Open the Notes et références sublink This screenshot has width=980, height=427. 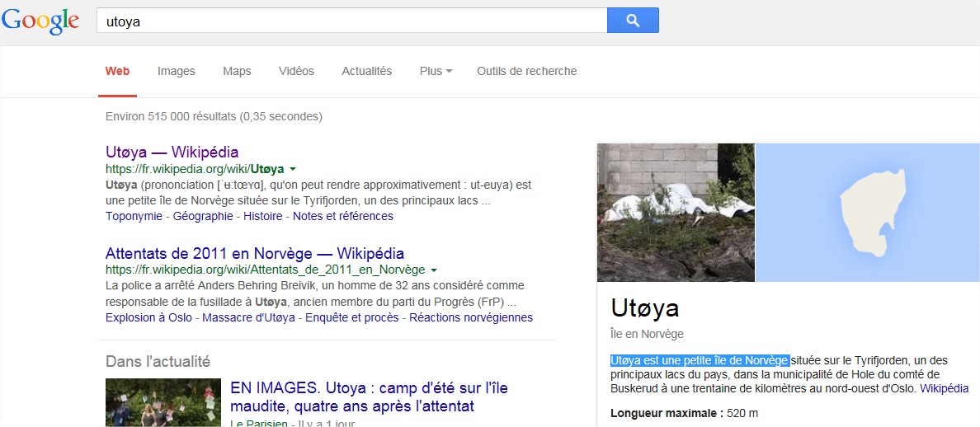[343, 216]
